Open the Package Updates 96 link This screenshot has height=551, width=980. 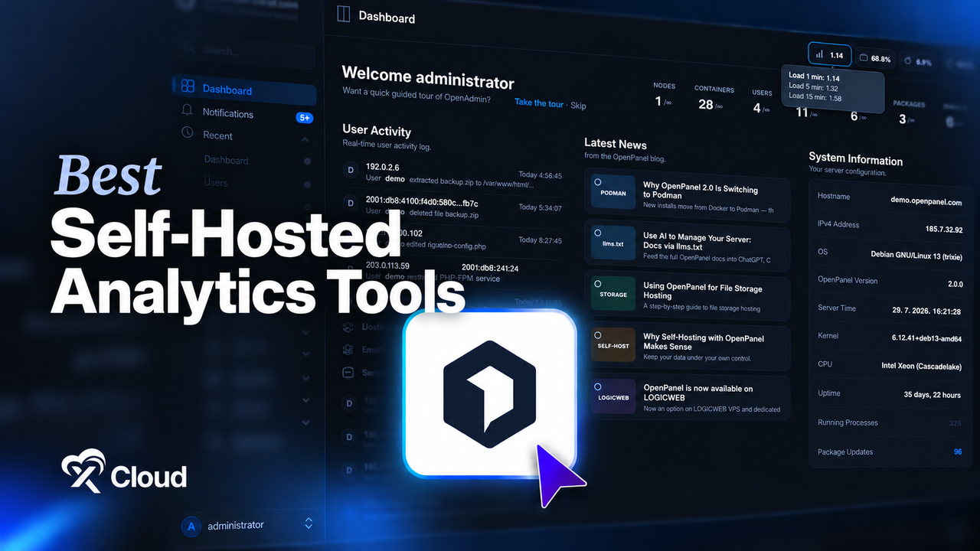coord(958,452)
